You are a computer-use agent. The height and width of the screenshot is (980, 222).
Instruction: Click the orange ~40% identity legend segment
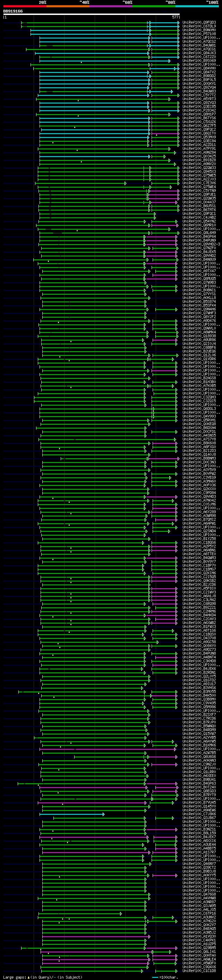pos(68,6)
